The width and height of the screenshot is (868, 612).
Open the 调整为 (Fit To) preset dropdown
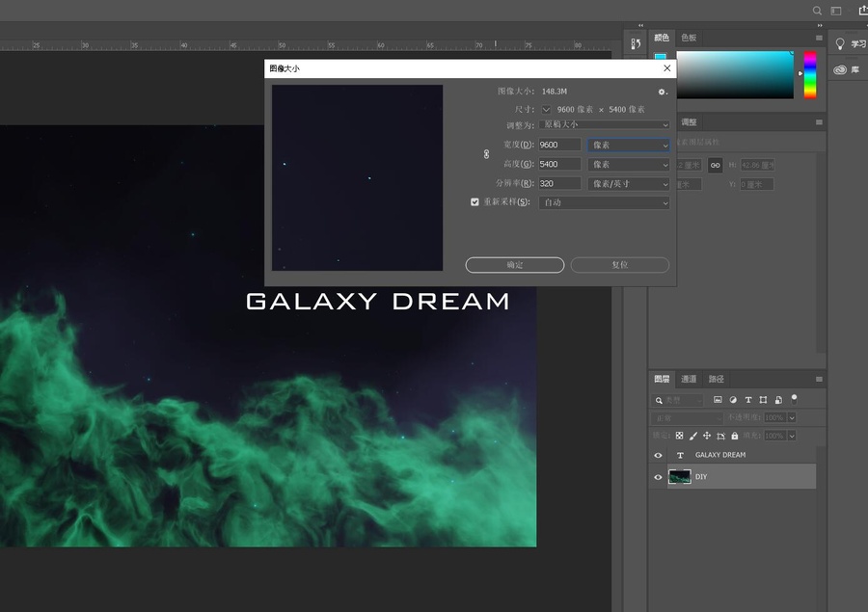coord(604,124)
